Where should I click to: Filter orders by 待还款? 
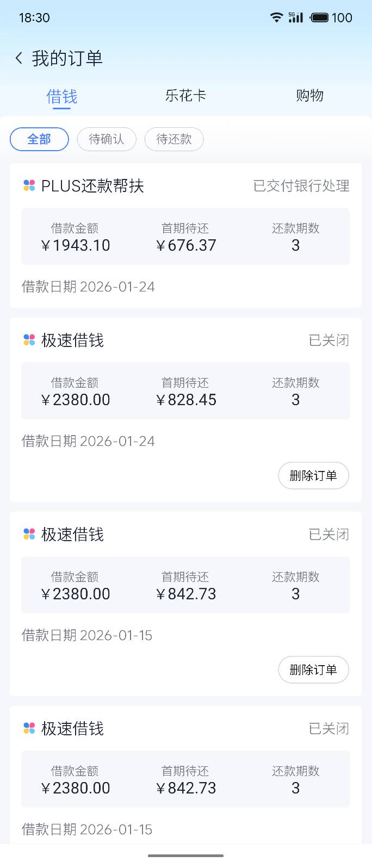pyautogui.click(x=174, y=139)
